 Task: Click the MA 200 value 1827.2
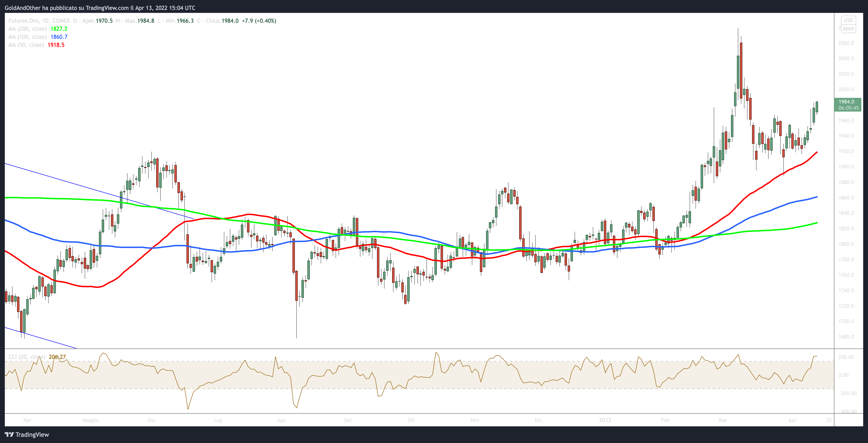pyautogui.click(x=59, y=29)
